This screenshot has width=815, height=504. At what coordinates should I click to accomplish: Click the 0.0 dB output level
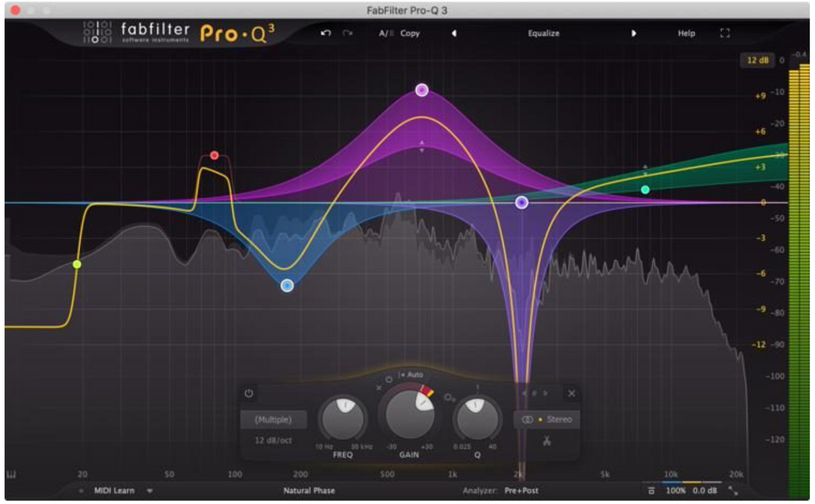pyautogui.click(x=705, y=491)
